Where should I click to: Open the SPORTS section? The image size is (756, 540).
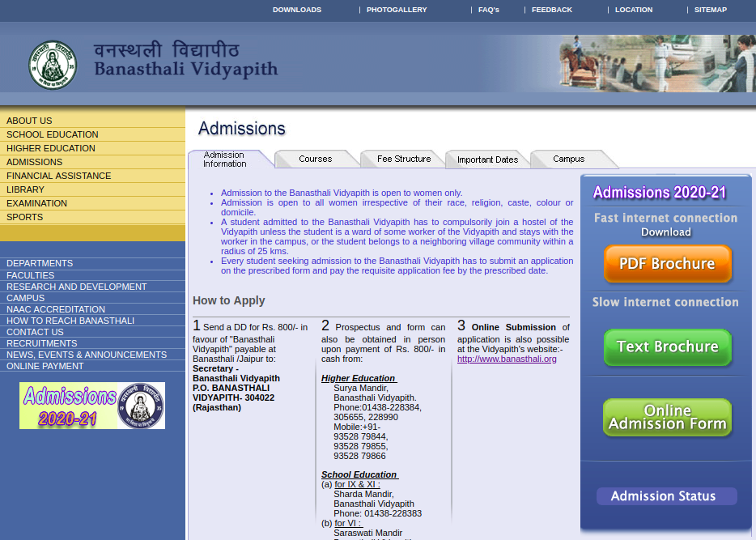coord(24,218)
